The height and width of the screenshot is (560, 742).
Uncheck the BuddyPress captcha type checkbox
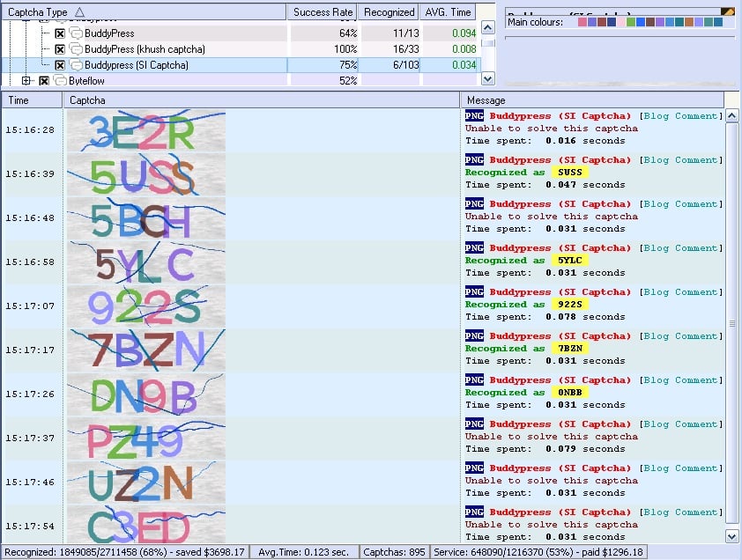[x=60, y=33]
